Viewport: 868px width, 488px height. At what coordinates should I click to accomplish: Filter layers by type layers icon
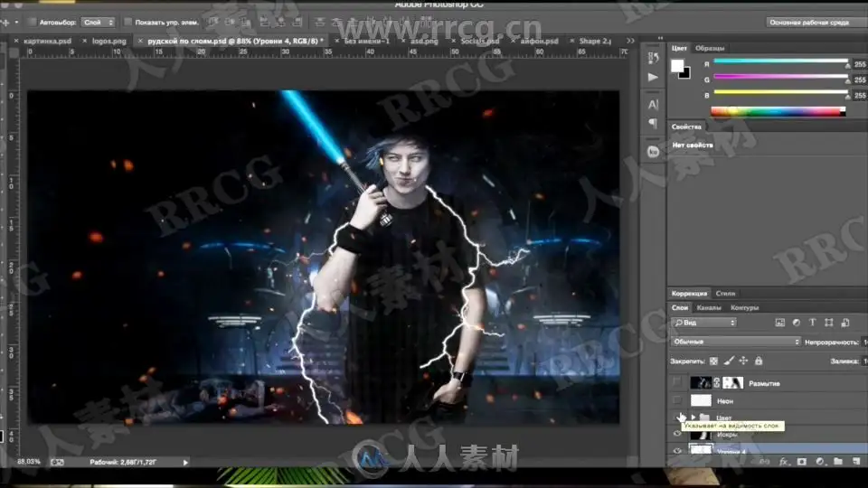point(812,323)
